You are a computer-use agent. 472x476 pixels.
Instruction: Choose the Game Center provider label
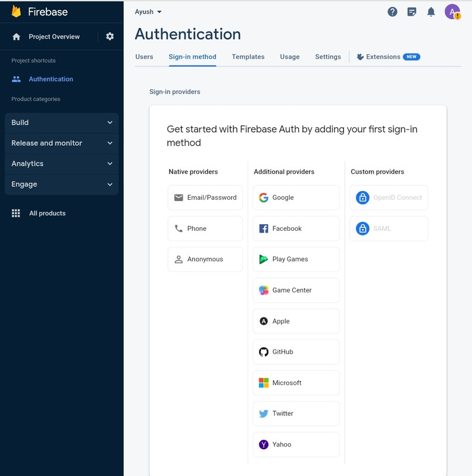tap(292, 290)
